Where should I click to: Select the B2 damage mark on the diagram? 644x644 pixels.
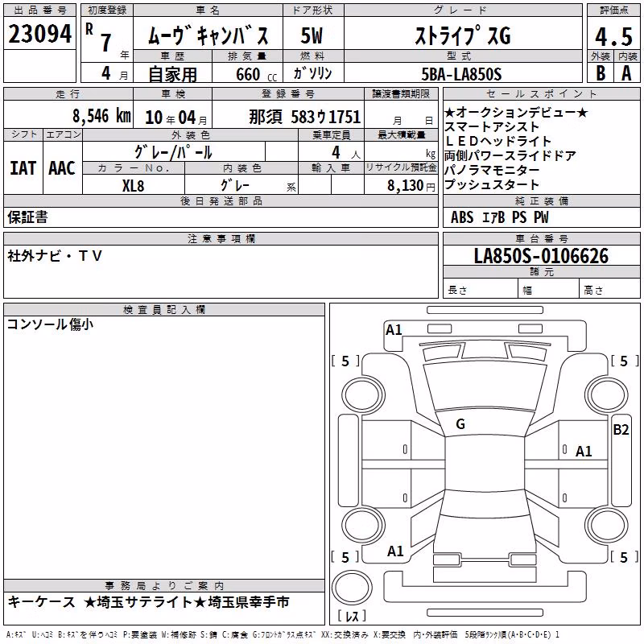[621, 430]
